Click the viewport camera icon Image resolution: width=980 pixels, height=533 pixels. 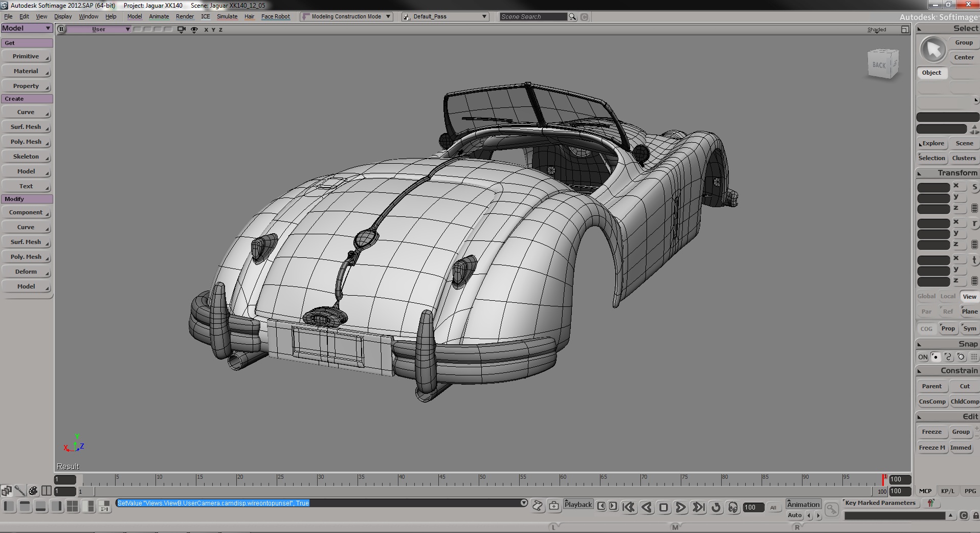[x=181, y=30]
